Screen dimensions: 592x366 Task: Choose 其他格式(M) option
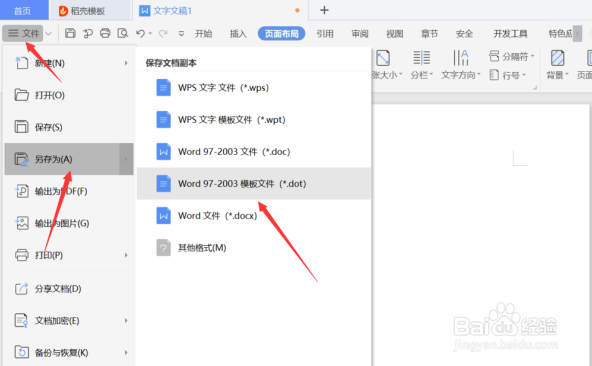(254, 248)
